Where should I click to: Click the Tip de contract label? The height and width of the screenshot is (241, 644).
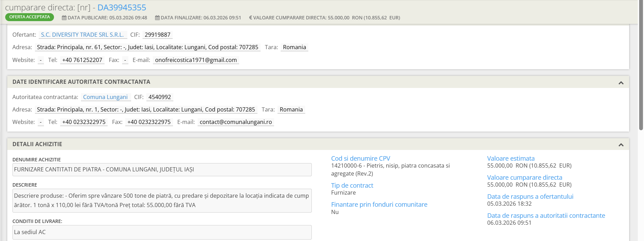[x=352, y=185]
